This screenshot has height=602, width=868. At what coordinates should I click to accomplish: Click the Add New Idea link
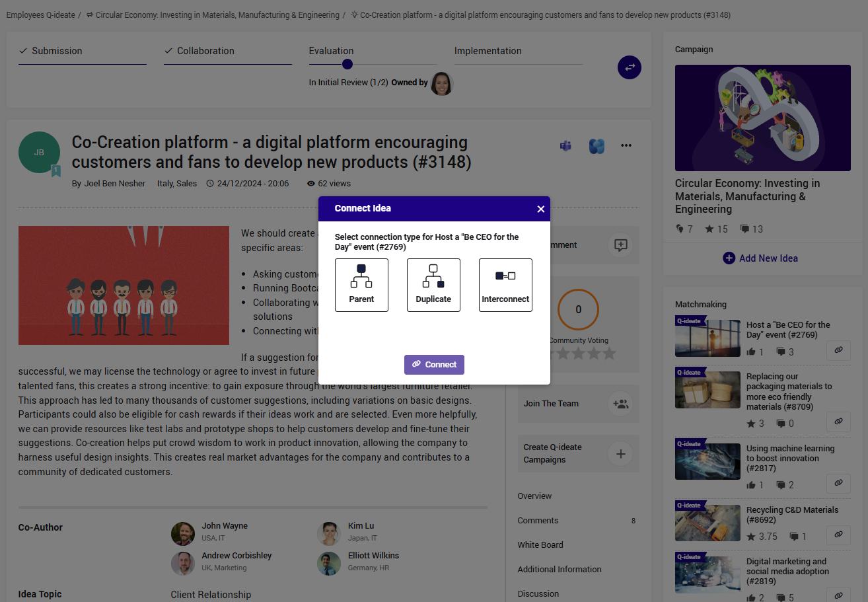tap(768, 258)
